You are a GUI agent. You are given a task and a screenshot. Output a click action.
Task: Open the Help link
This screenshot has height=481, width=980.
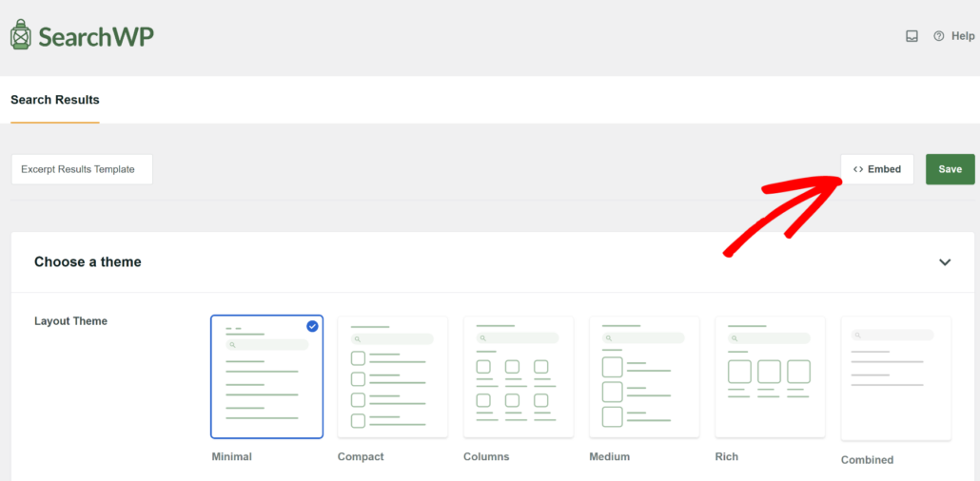[953, 36]
